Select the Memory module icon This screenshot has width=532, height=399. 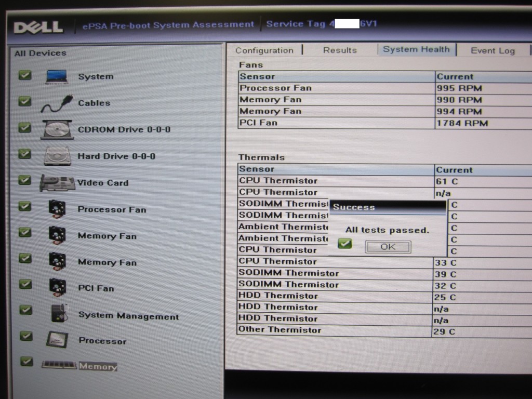coord(59,365)
